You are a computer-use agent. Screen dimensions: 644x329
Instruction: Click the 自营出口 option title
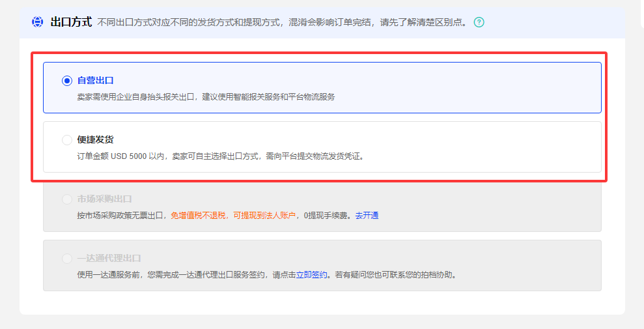[x=96, y=81]
